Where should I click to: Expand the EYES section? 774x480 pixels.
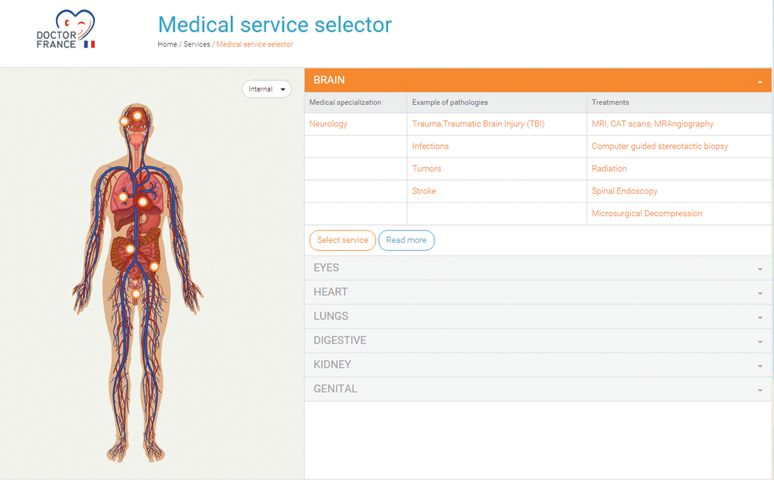(x=538, y=268)
